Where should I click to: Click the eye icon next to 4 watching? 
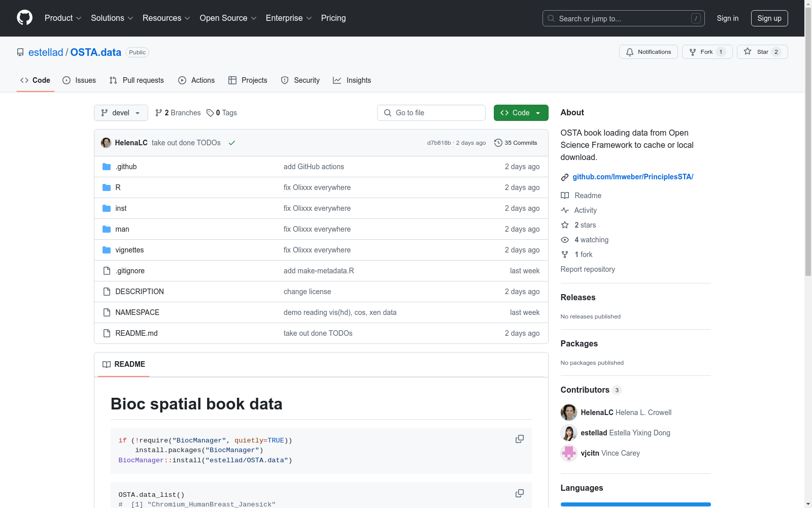[x=565, y=240]
